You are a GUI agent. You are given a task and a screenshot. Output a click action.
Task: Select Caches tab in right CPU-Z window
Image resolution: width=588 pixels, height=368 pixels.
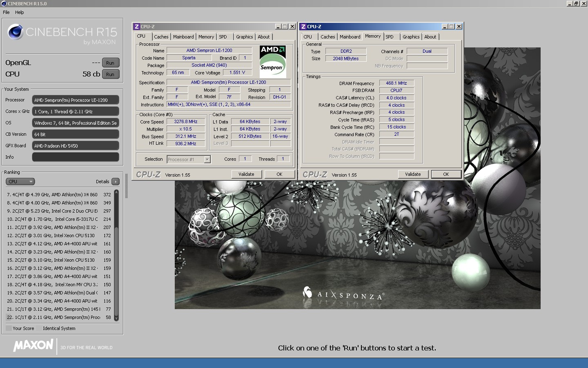[x=327, y=37]
